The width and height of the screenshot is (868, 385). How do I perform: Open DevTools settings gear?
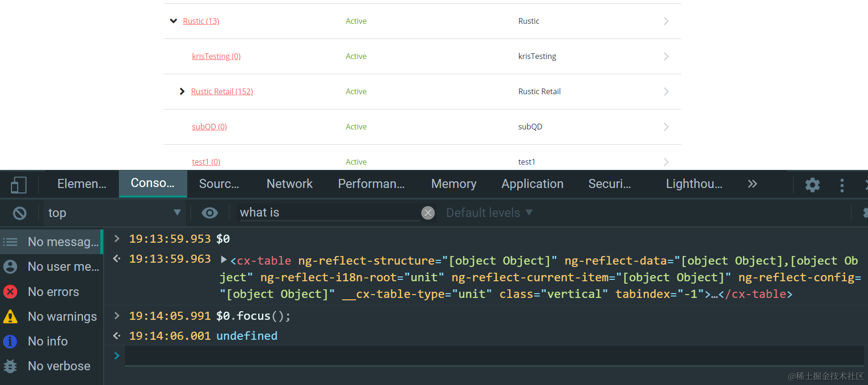point(812,185)
